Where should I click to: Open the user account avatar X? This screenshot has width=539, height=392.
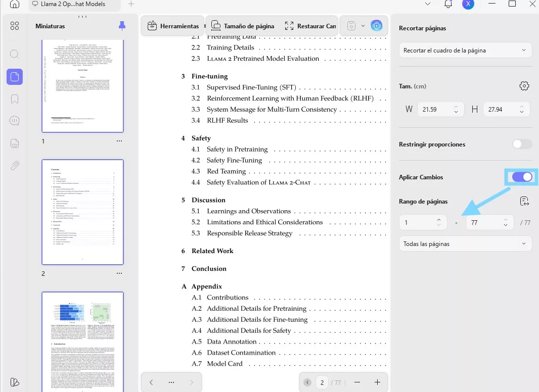coord(468,4)
